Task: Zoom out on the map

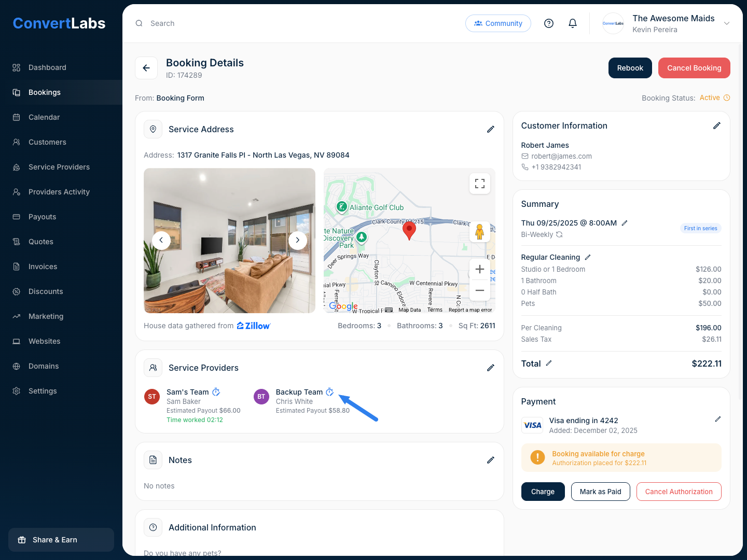Action: 480,290
